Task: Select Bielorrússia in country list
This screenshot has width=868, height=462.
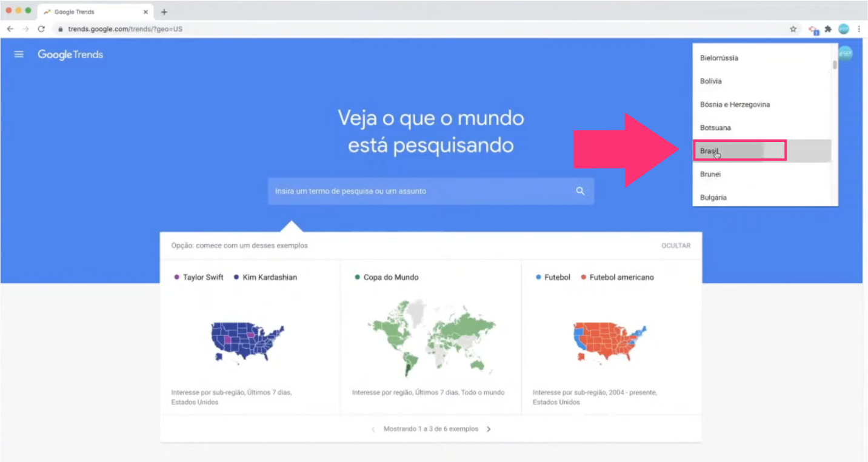Action: [762, 58]
